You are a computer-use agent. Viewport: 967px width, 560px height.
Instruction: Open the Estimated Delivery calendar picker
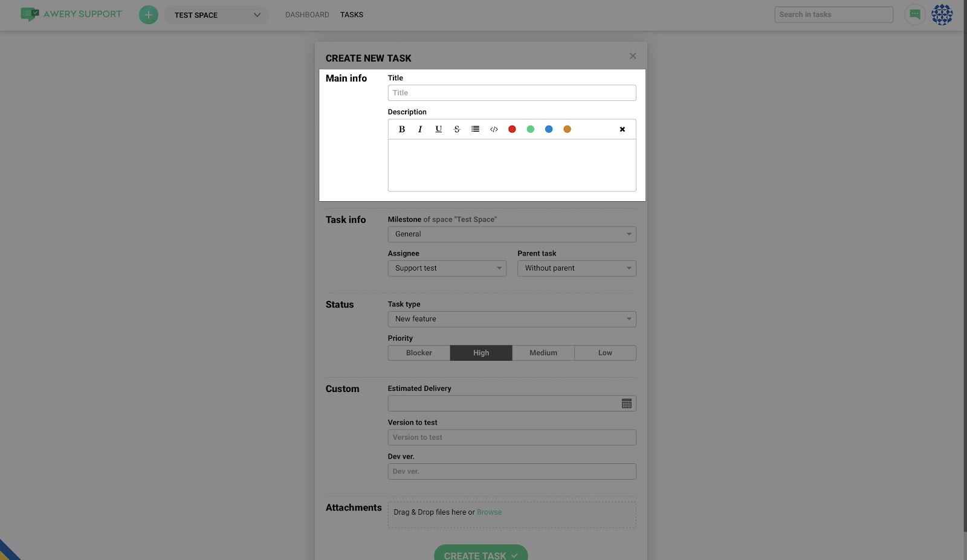pyautogui.click(x=627, y=404)
